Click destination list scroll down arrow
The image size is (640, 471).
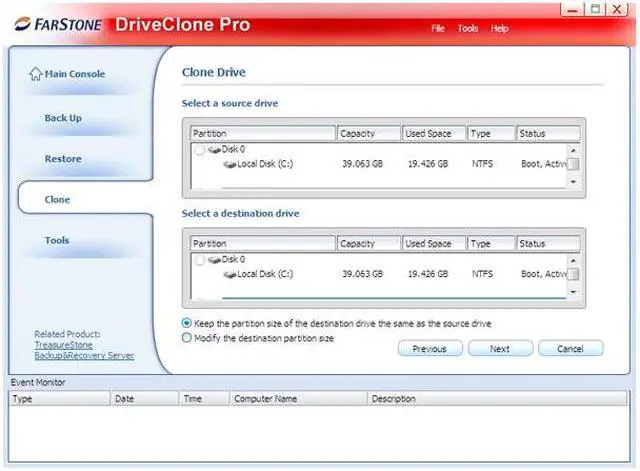pyautogui.click(x=573, y=292)
